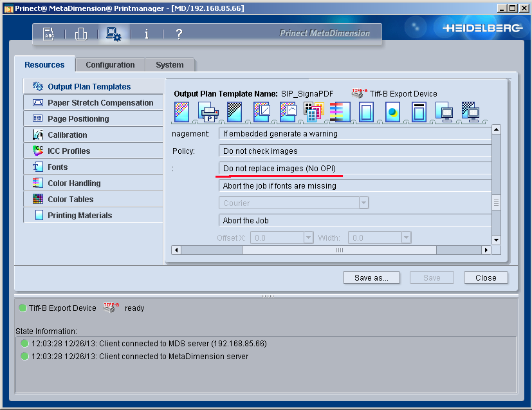Screen dimensions: 532x410
Task: Click TIFF-B printer icon in status area
Action: click(111, 308)
